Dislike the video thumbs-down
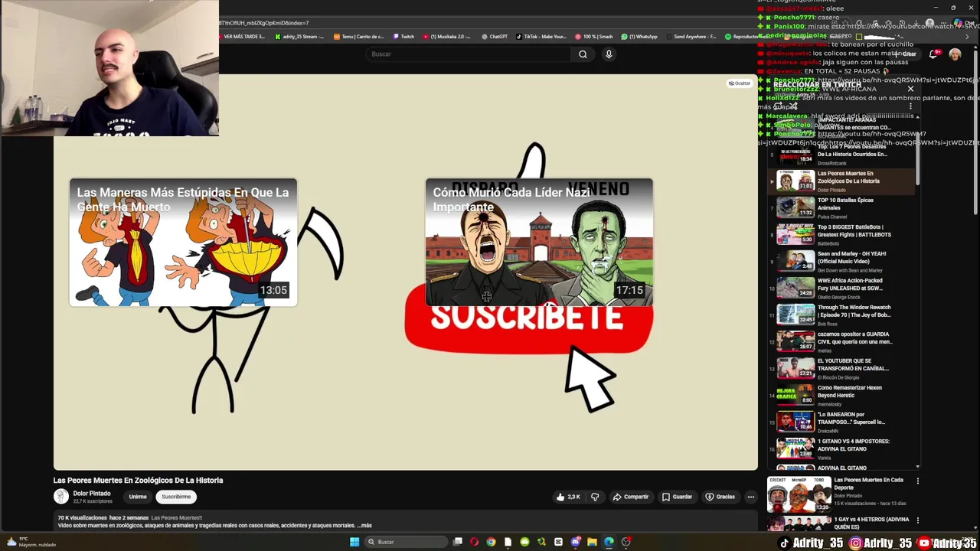 point(595,497)
